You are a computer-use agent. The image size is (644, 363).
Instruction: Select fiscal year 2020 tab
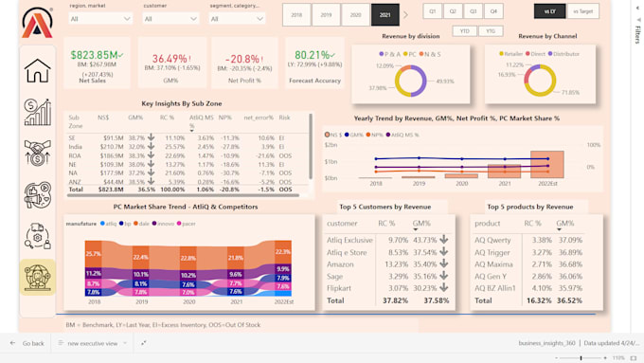tap(356, 15)
